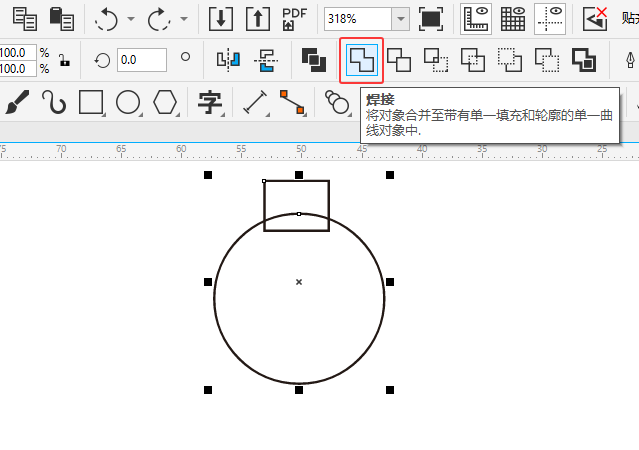Image resolution: width=639 pixels, height=450 pixels.
Task: Click the vertical scale factor field 100.0
Action: (18, 68)
